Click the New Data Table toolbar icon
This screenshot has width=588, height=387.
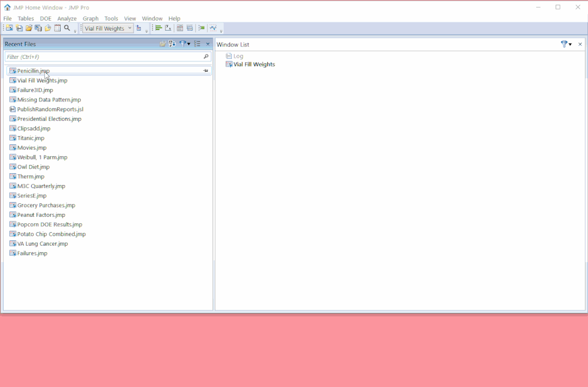[9, 28]
